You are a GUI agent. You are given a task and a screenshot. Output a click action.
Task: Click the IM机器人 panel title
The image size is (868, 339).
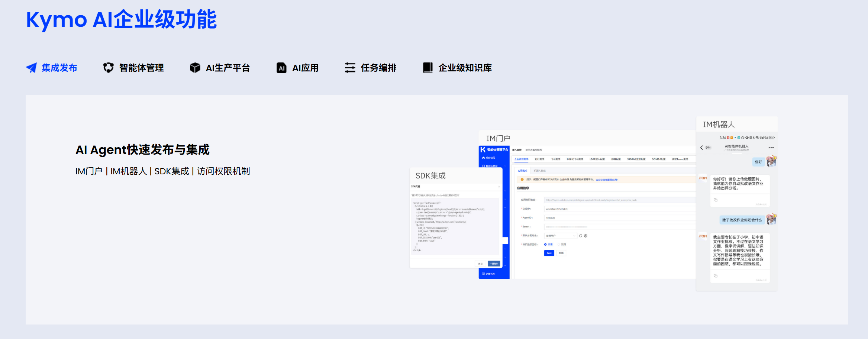point(719,125)
